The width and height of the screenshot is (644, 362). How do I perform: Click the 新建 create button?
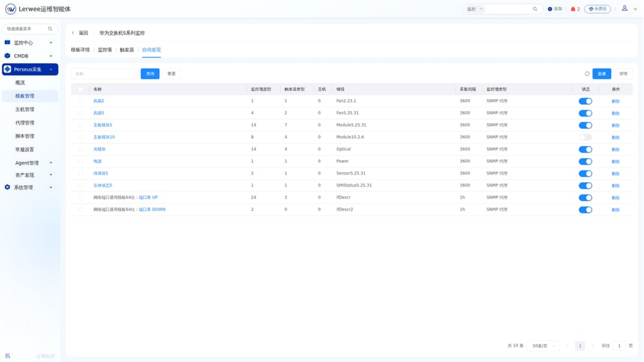coord(602,74)
